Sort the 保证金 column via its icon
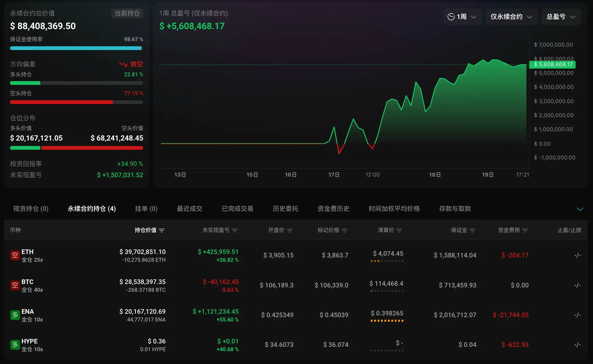Image resolution: width=593 pixels, height=364 pixels. (472, 230)
